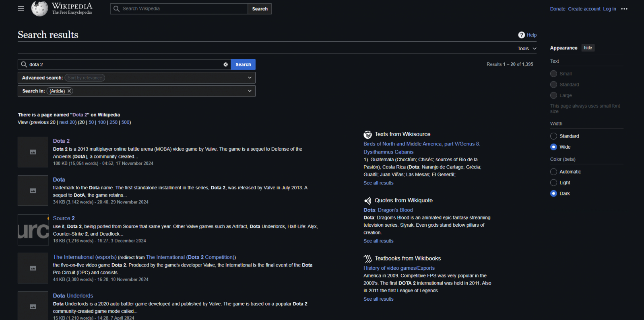The height and width of the screenshot is (320, 644).
Task: Open the Dota 2 article result title
Action: point(61,141)
